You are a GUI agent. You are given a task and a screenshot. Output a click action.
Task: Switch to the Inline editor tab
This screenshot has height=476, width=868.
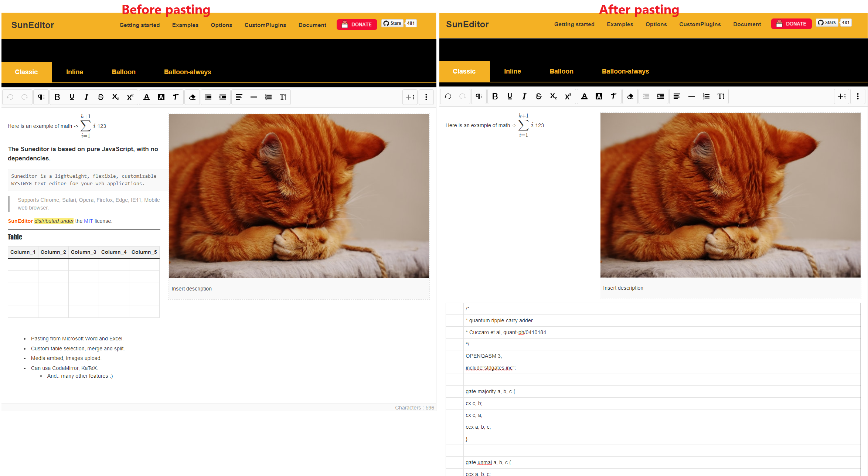pos(75,72)
